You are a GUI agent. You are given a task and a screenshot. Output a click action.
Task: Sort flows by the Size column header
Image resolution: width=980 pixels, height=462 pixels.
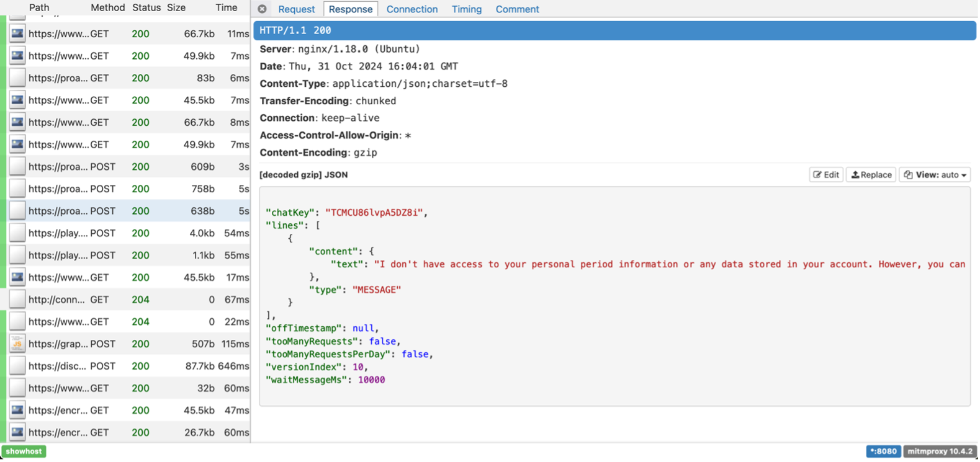(x=176, y=7)
